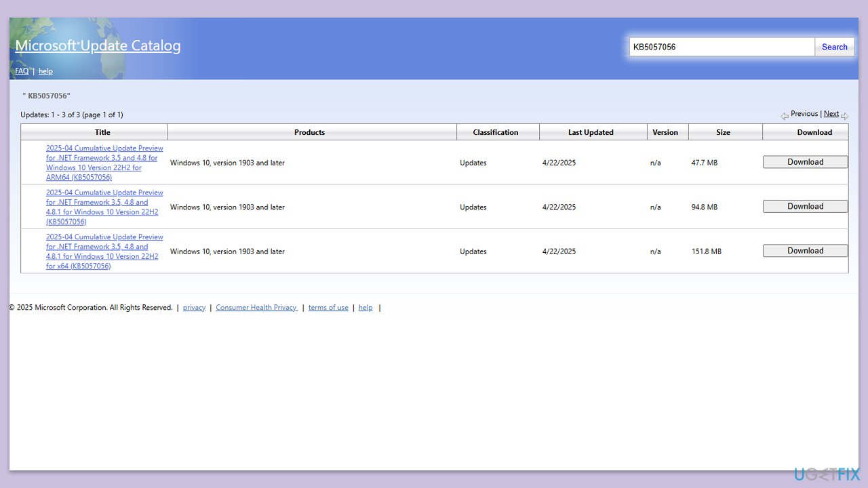Click the Search button
Screen dimensions: 868x488
(834, 47)
